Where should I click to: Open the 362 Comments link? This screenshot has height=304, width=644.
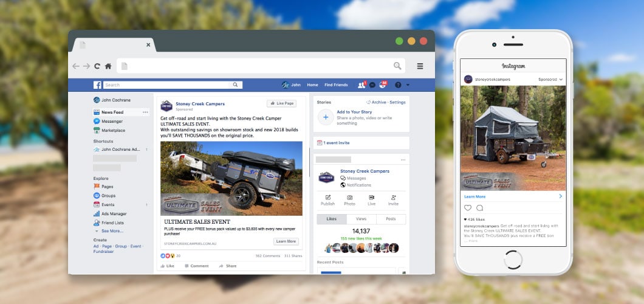pos(268,255)
